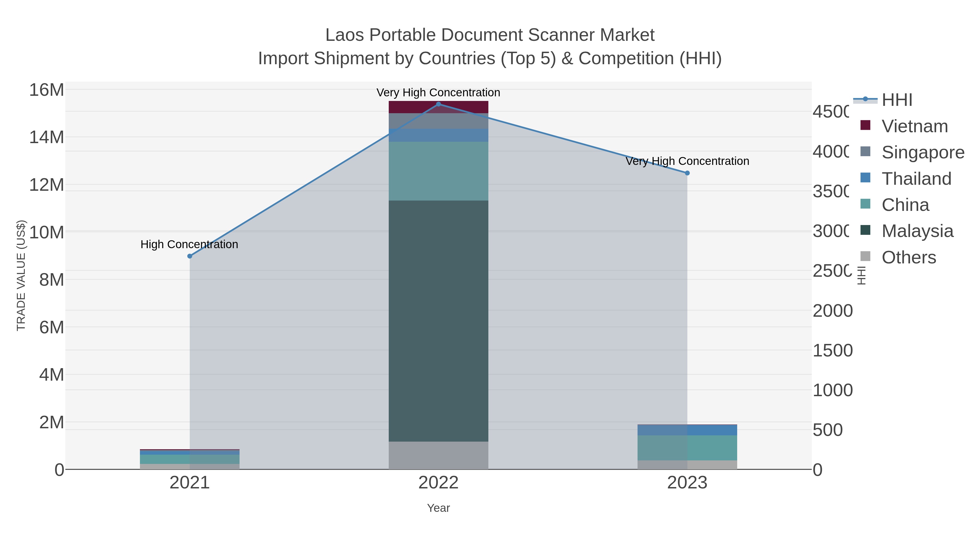Click the chart title 'Laos Portable Document Scanner Market'

click(x=490, y=35)
